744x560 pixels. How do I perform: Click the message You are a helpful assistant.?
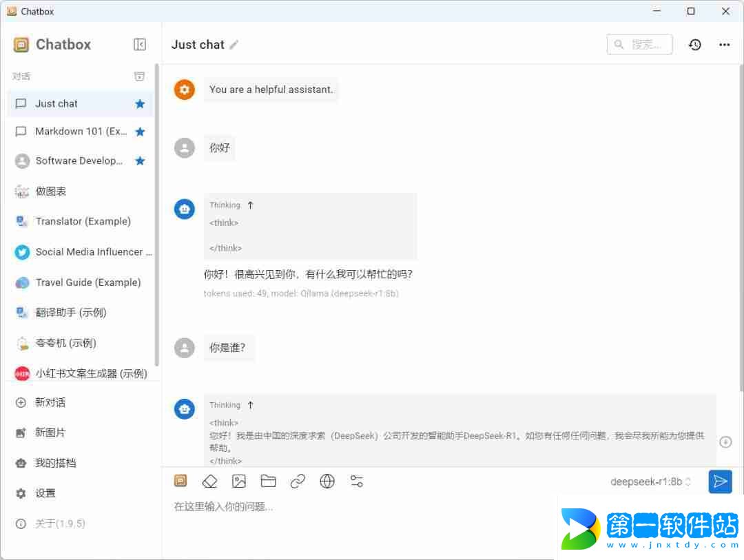point(271,90)
